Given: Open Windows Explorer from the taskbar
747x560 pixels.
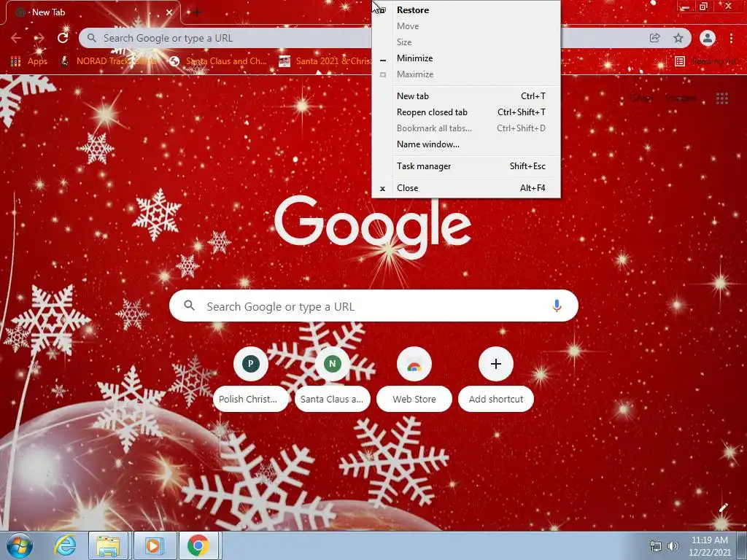Looking at the screenshot, I should [x=108, y=545].
